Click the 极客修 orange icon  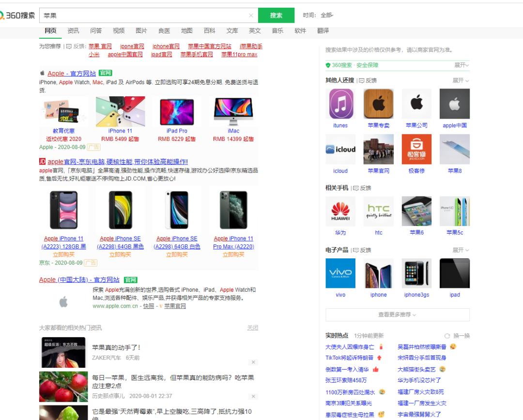[416, 149]
